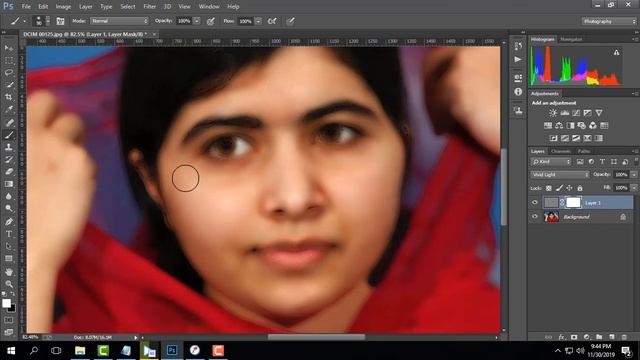Select the Horizontal Type tool

coord(9,234)
